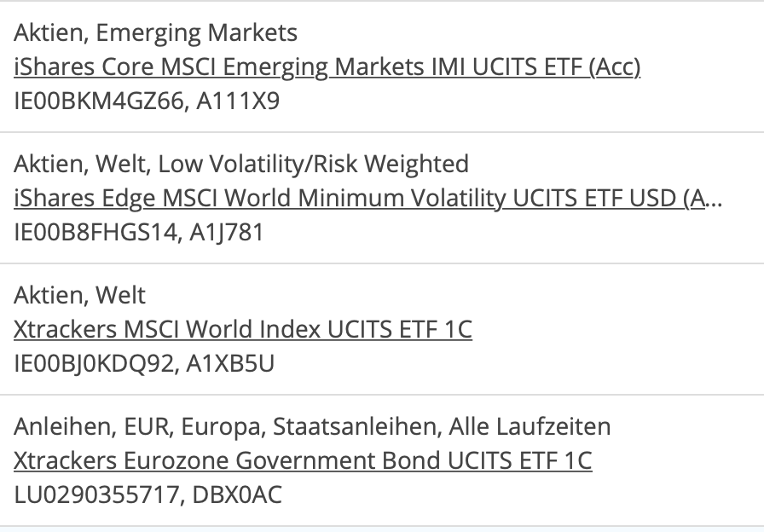
Task: Click the ISIN IE00BJ0KDQ92 text
Action: click(95, 363)
